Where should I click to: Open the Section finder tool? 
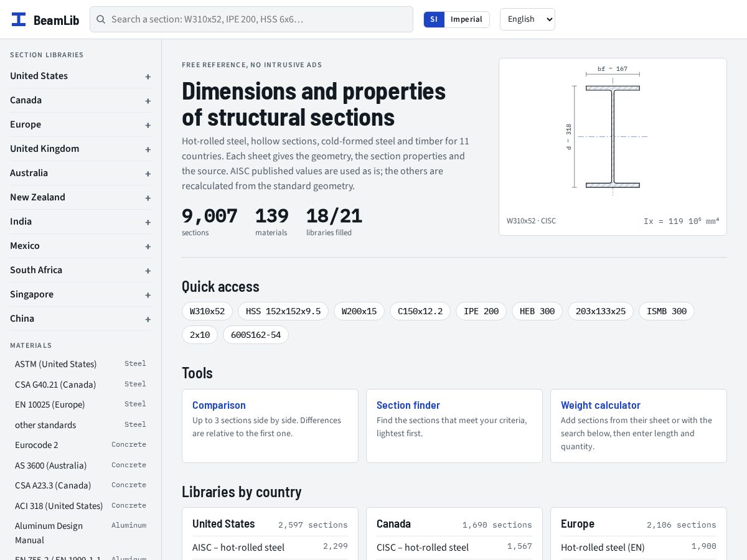(454, 426)
